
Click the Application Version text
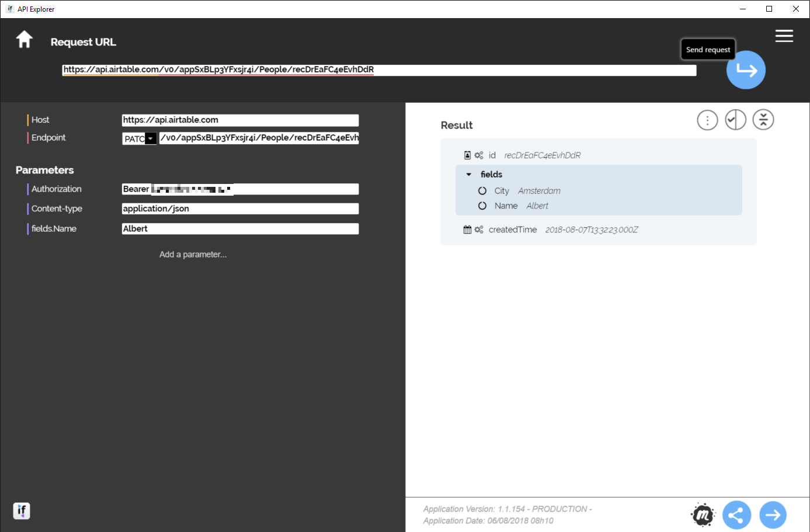[x=507, y=509]
